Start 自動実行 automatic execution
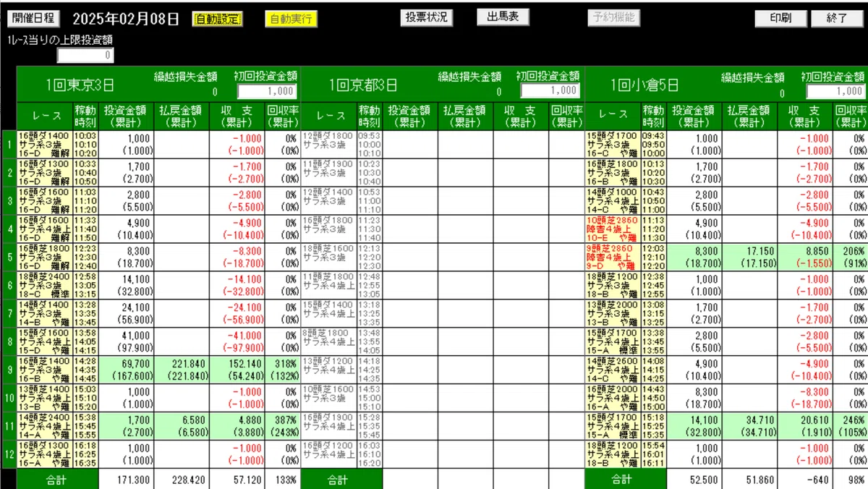 click(x=292, y=19)
